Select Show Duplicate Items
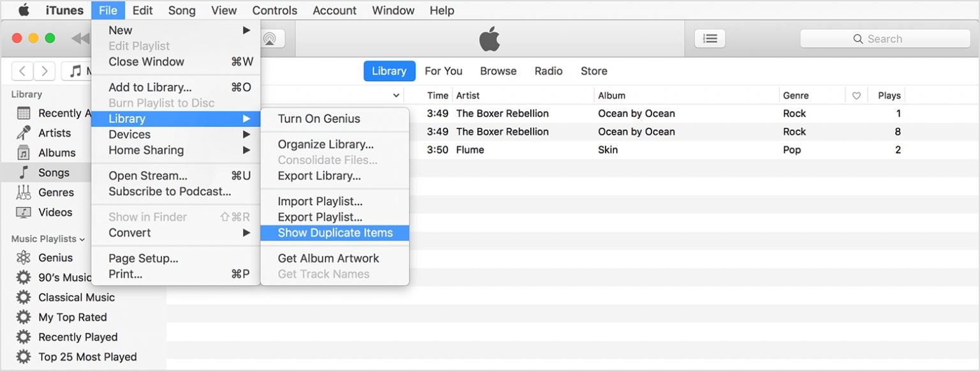 tap(334, 232)
